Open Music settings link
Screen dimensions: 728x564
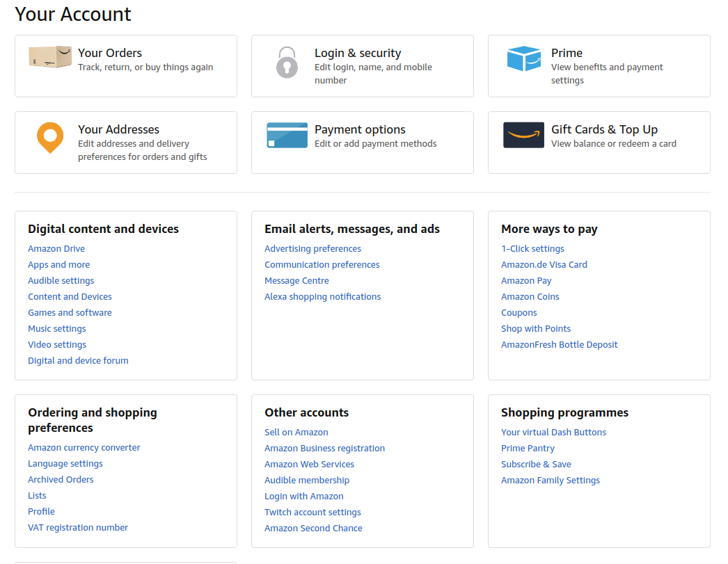56,329
